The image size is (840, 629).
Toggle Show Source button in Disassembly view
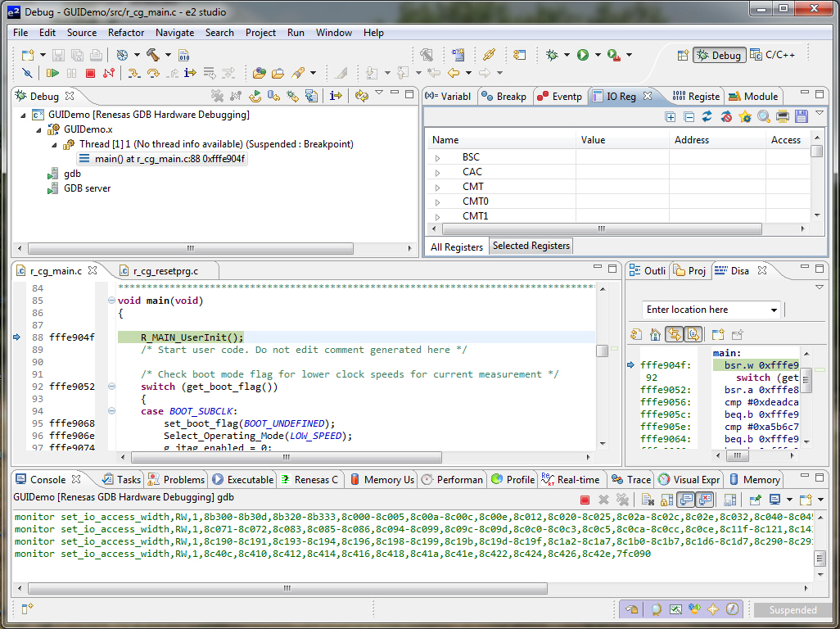(x=693, y=334)
